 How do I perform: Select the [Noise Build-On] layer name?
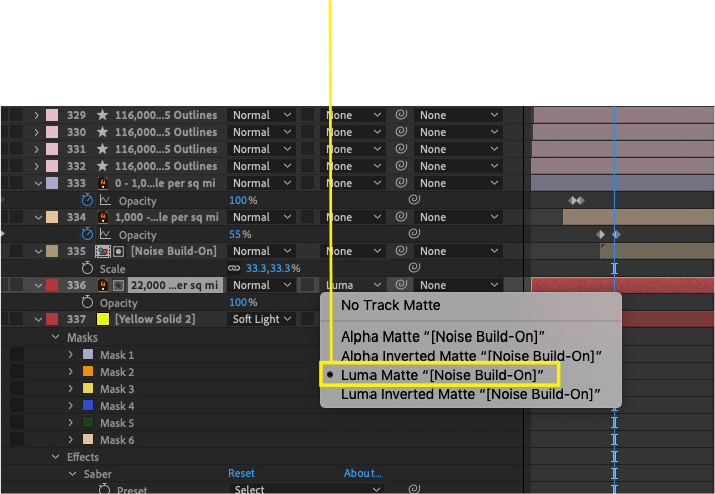coord(174,251)
